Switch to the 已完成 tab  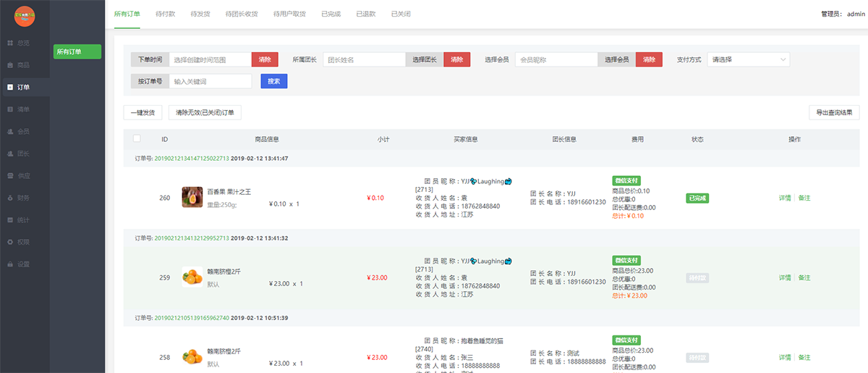pos(332,14)
